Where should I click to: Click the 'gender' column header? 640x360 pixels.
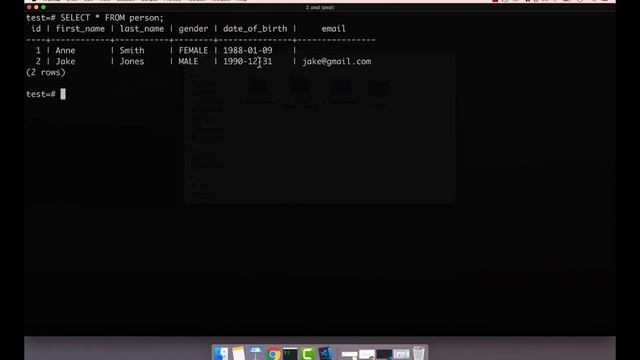pyautogui.click(x=193, y=29)
